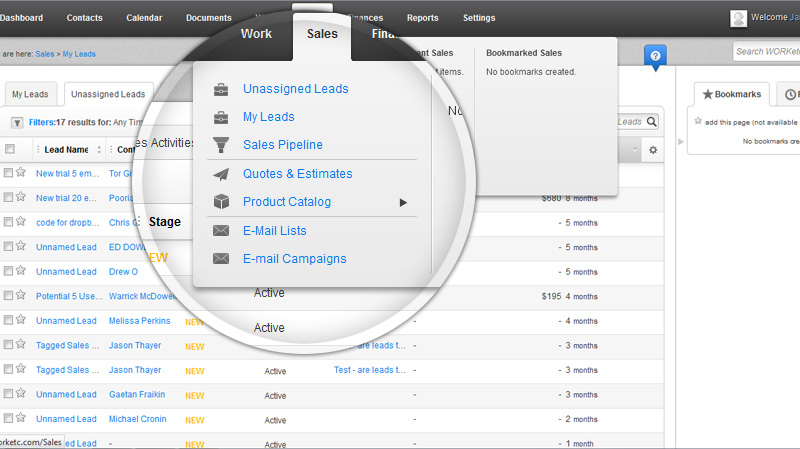This screenshot has height=449, width=800.
Task: Star the Potential 5 Use... lead
Action: coord(20,294)
